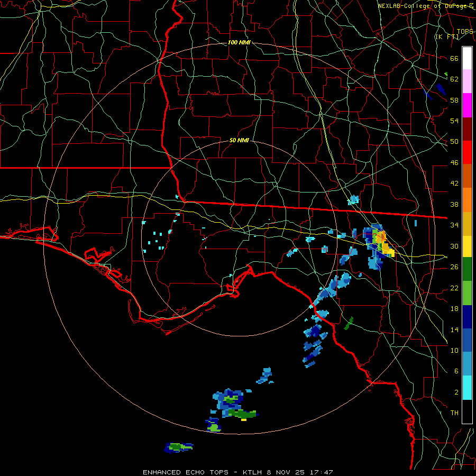Select the medium blue legend swatch
The image size is (476, 476).
point(467,340)
